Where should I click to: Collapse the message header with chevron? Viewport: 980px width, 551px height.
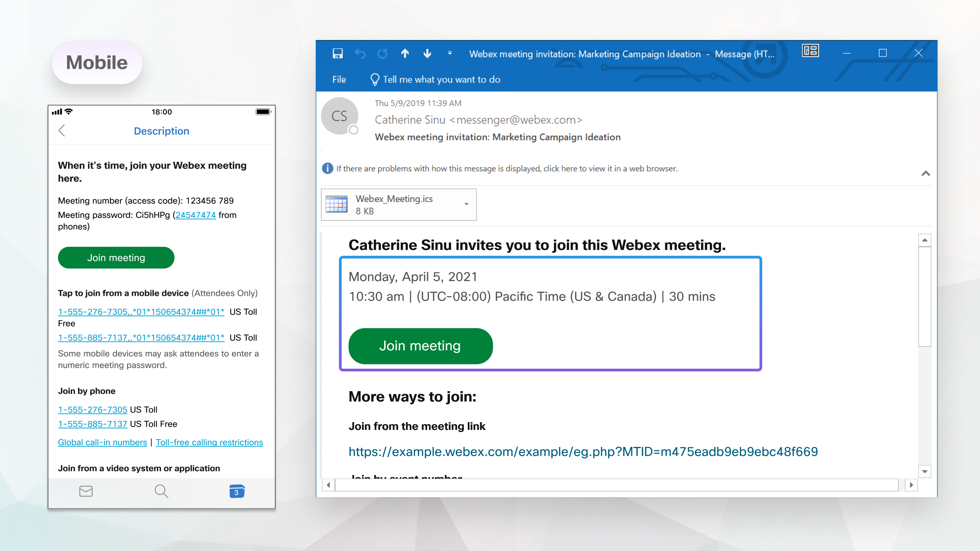[x=926, y=173]
